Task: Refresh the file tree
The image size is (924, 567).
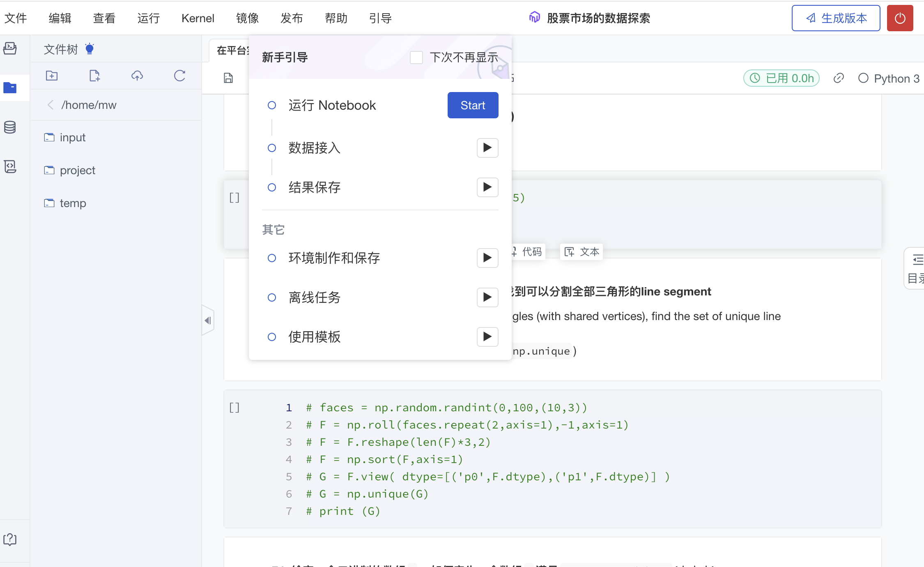Action: (x=179, y=76)
